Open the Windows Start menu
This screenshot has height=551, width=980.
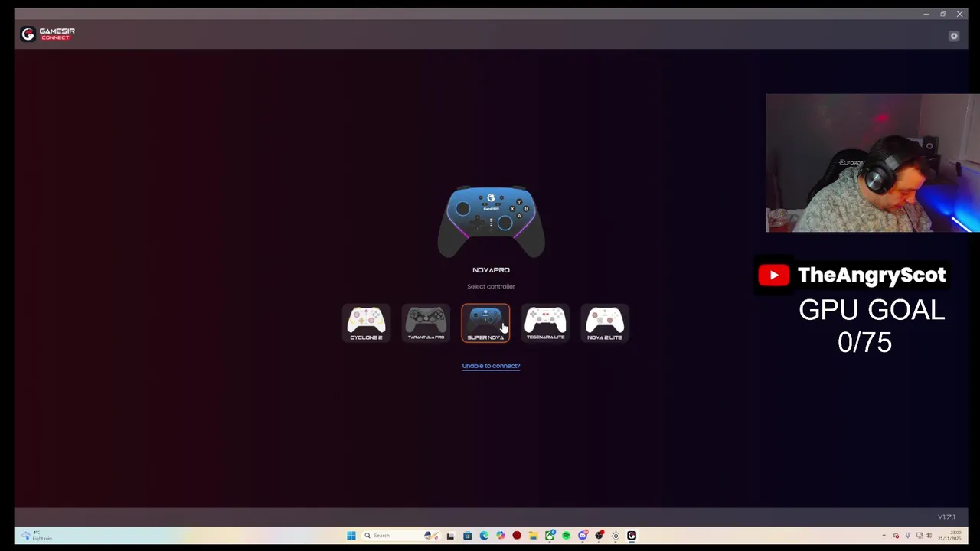(x=351, y=536)
